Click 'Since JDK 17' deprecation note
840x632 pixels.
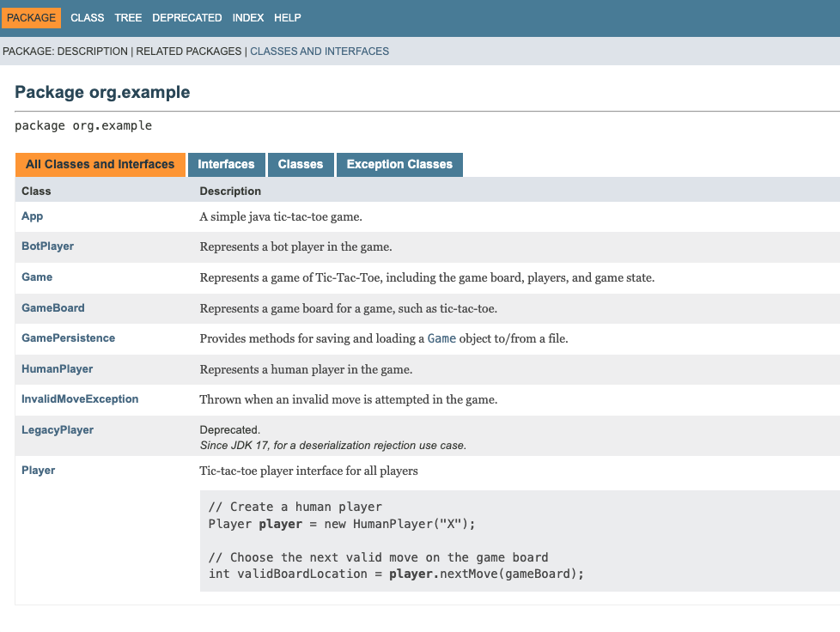[x=332, y=446]
